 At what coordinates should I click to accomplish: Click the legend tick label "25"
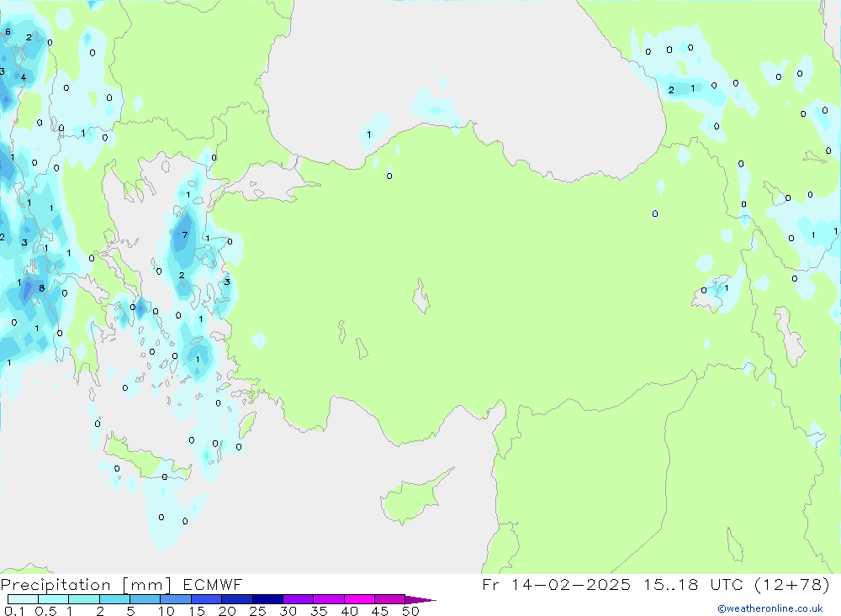257,611
